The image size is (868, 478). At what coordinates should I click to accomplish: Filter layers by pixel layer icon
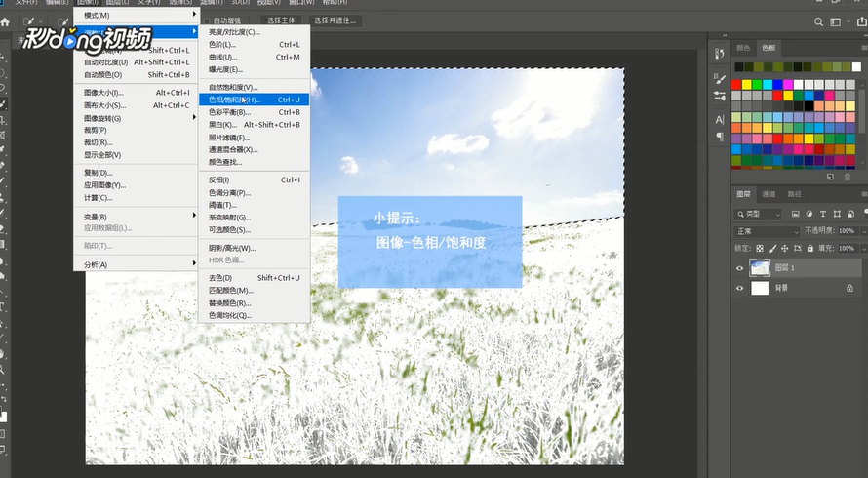pos(796,214)
